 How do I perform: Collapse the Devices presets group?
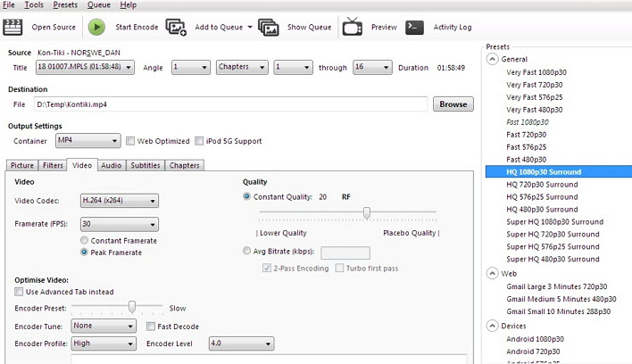click(492, 326)
